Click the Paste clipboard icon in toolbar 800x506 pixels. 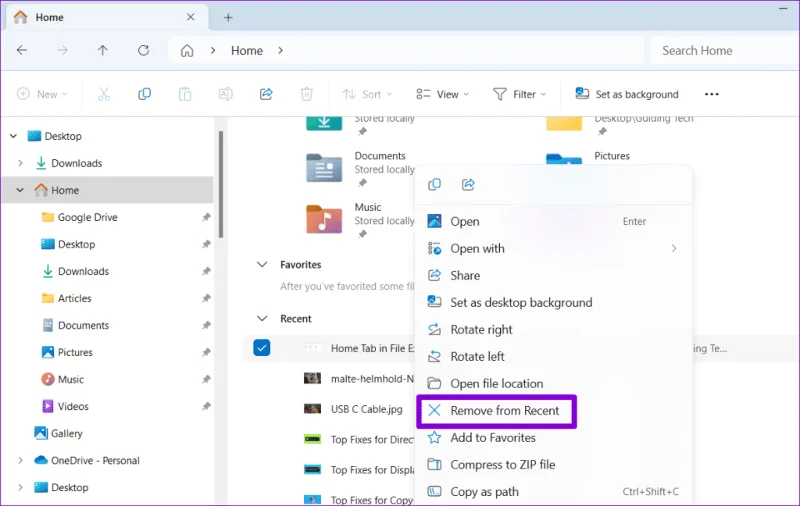click(x=185, y=94)
